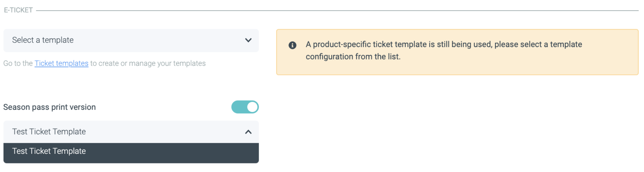Click the selected "Test Ticket Template" value field
The image size is (644, 172).
point(49,132)
